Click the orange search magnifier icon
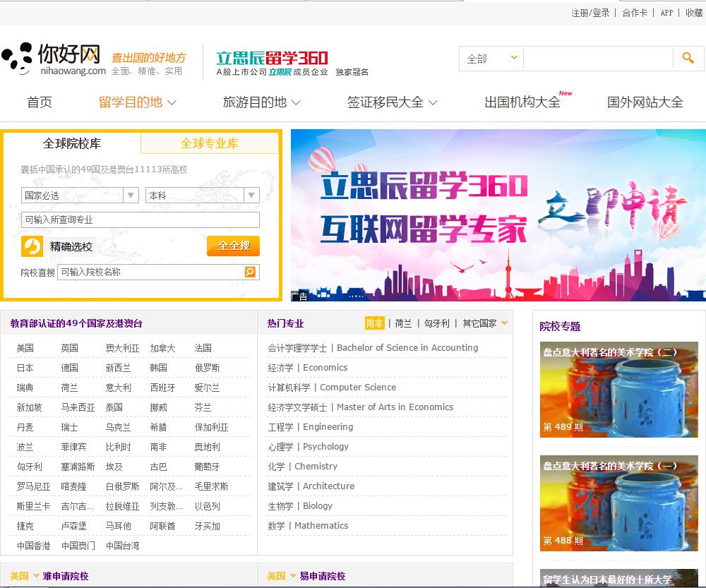This screenshot has height=588, width=706. (688, 58)
